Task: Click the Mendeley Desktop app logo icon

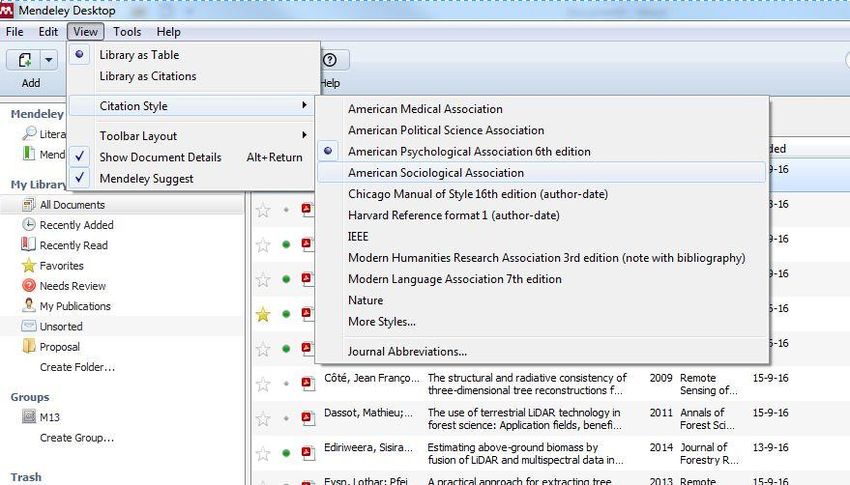Action: 7,10
